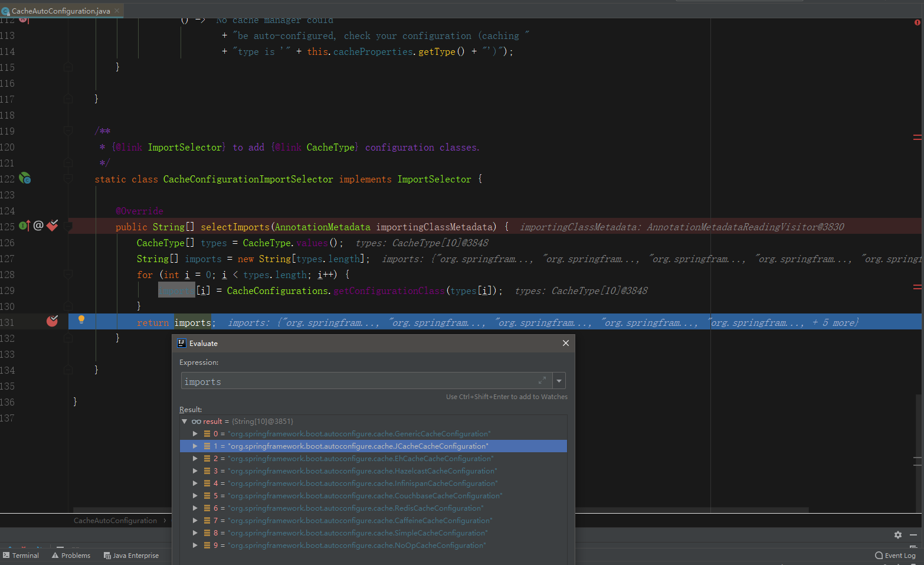Click the array element icon of result 0
The width and height of the screenshot is (924, 565).
(x=207, y=434)
